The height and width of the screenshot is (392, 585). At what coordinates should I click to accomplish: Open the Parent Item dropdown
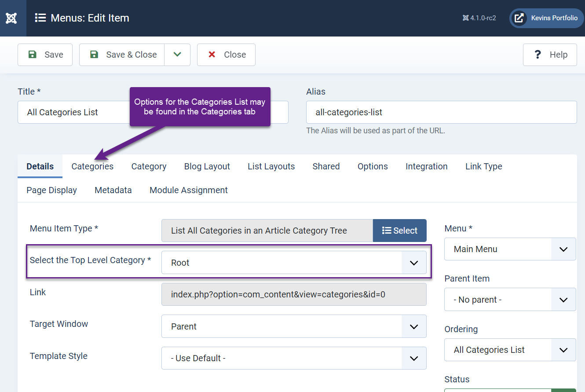[x=510, y=300]
